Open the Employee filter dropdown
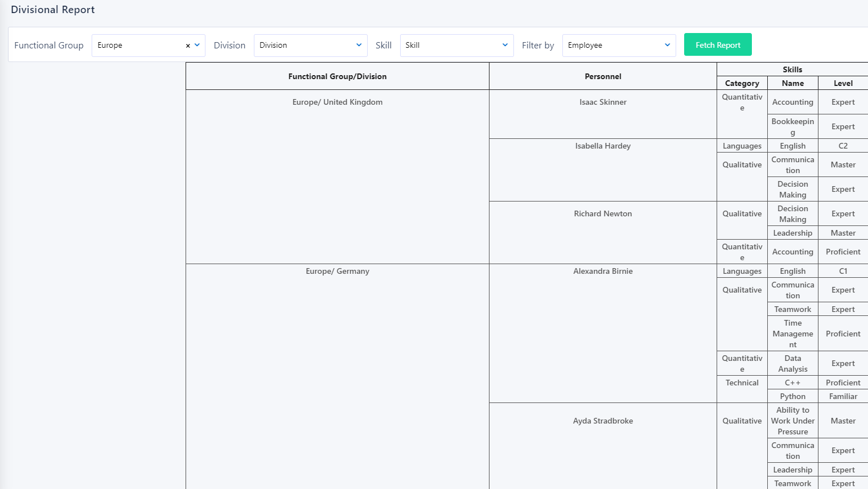The width and height of the screenshot is (868, 489). coord(618,44)
